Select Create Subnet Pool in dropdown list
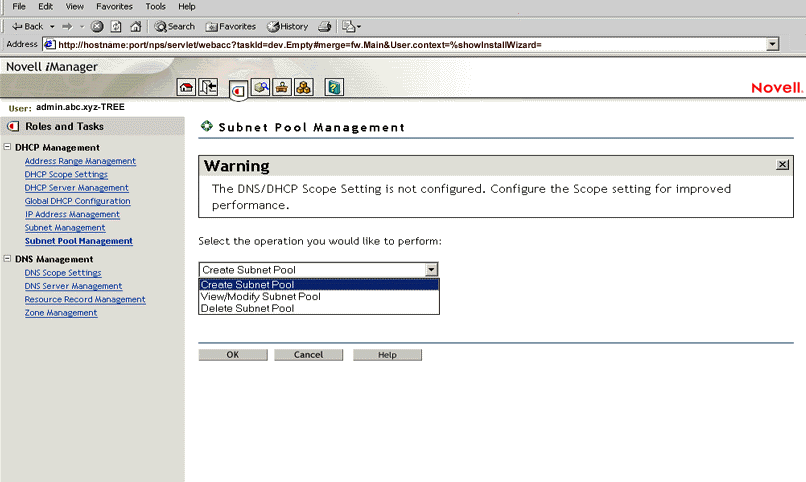This screenshot has width=806, height=482. [319, 285]
